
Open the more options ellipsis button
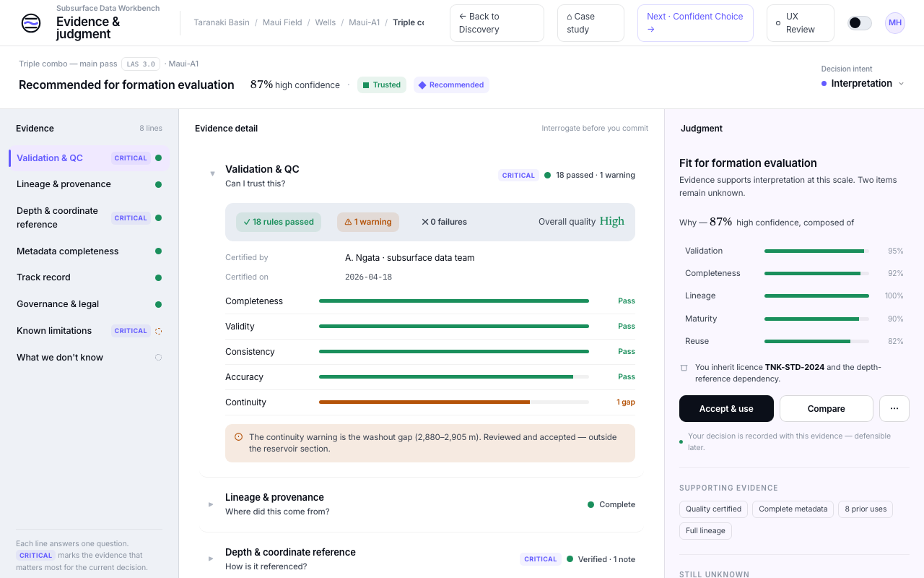[894, 409]
